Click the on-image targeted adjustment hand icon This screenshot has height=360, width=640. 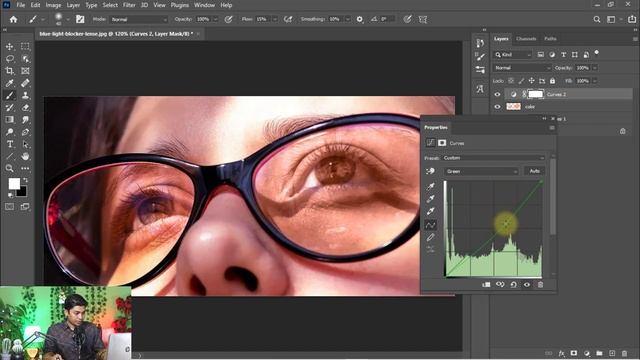click(x=430, y=171)
